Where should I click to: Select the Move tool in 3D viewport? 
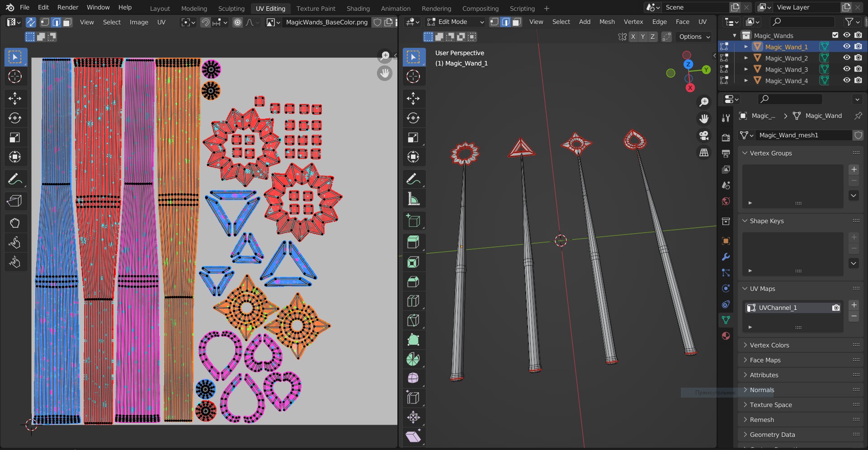coord(413,98)
